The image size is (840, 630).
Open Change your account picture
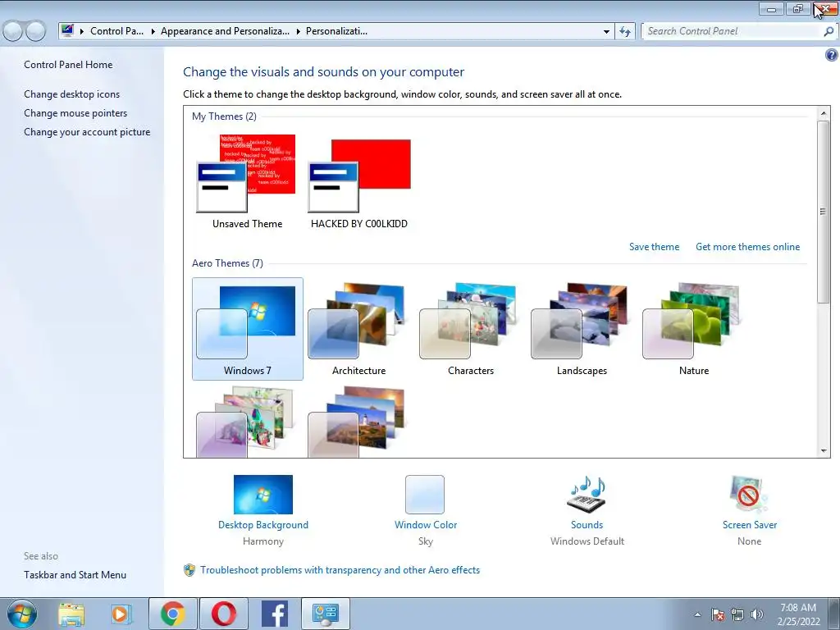87,132
